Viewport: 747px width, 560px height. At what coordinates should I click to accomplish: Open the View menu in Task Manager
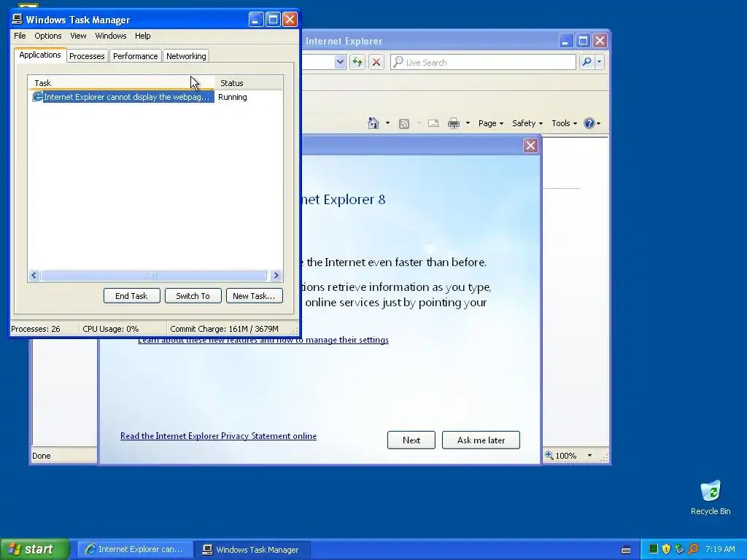pos(78,36)
